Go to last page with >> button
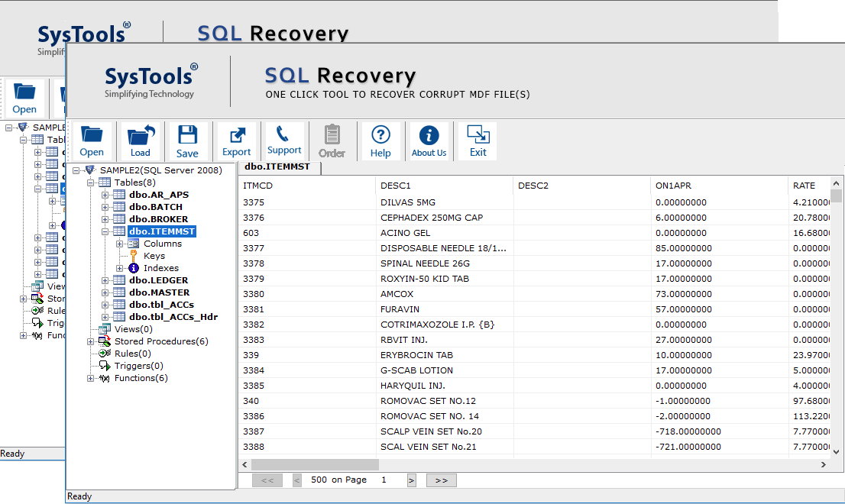The width and height of the screenshot is (845, 504). tap(442, 480)
